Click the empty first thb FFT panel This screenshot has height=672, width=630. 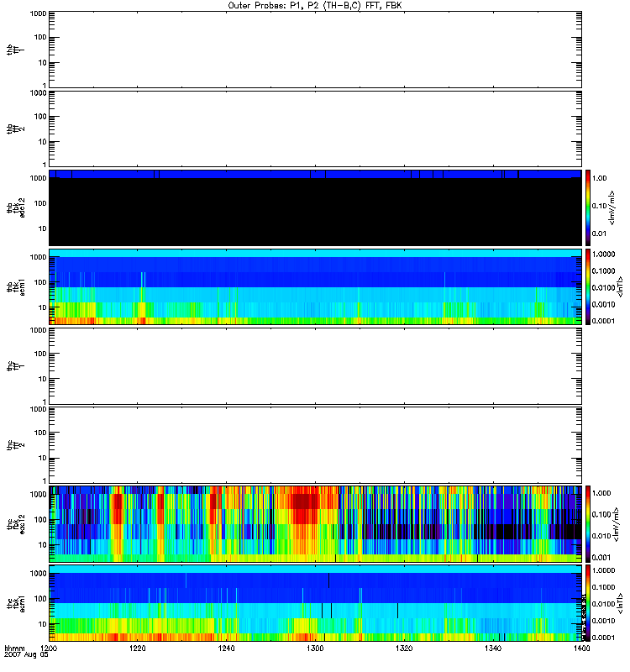[315, 49]
